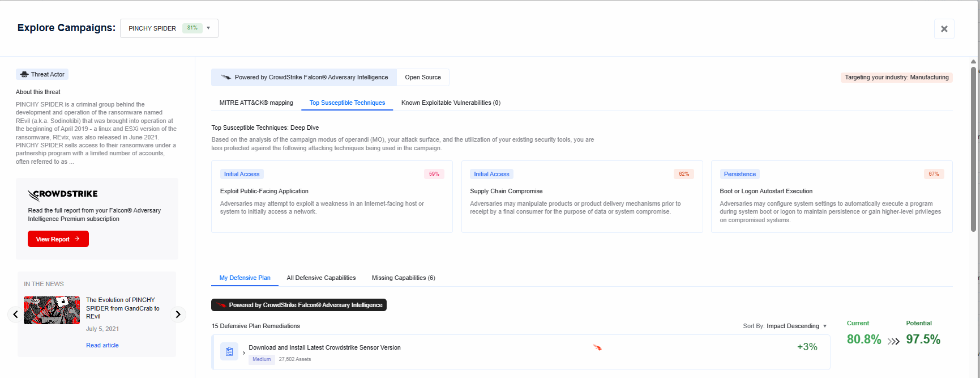Open the MITRE ATT&CK mapping tab
Screen dimensions: 980x378
[256, 103]
